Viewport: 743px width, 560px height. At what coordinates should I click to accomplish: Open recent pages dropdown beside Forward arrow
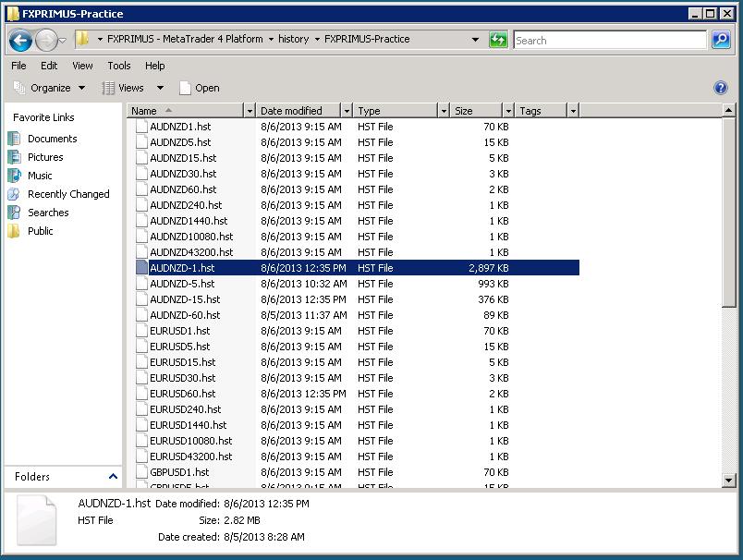[x=62, y=41]
